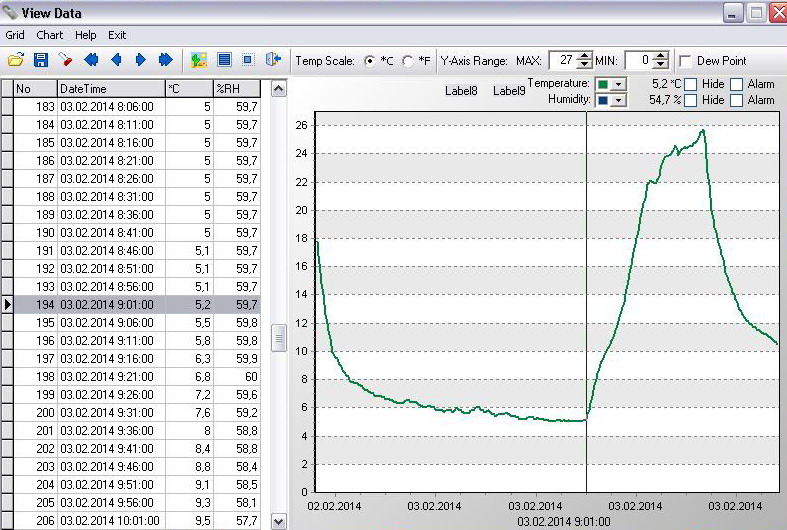Enable the Alarm checkbox for Humidity

point(737,100)
